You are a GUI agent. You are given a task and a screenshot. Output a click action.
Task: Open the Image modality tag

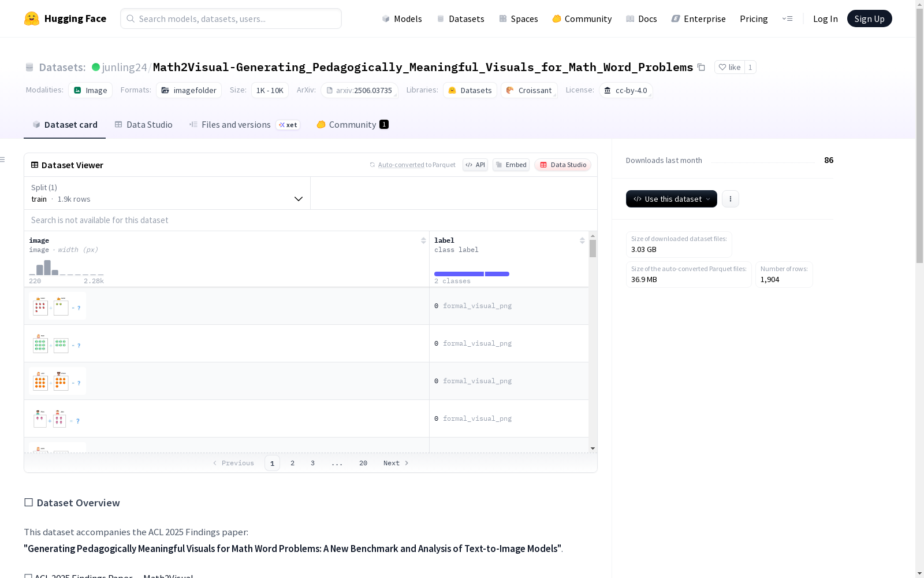pyautogui.click(x=91, y=90)
